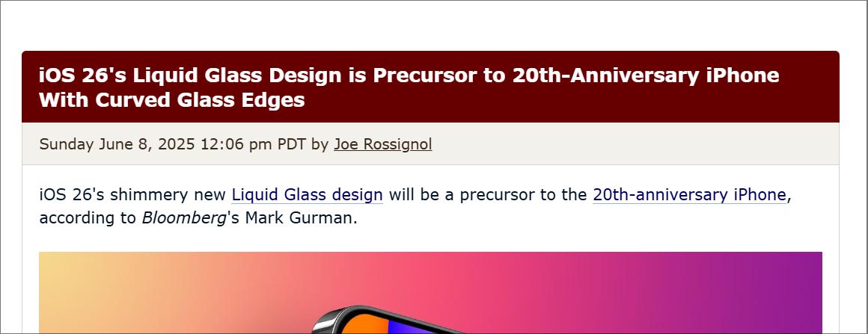Open the Joe Rossignol author link
The height and width of the screenshot is (334, 868).
pos(382,144)
